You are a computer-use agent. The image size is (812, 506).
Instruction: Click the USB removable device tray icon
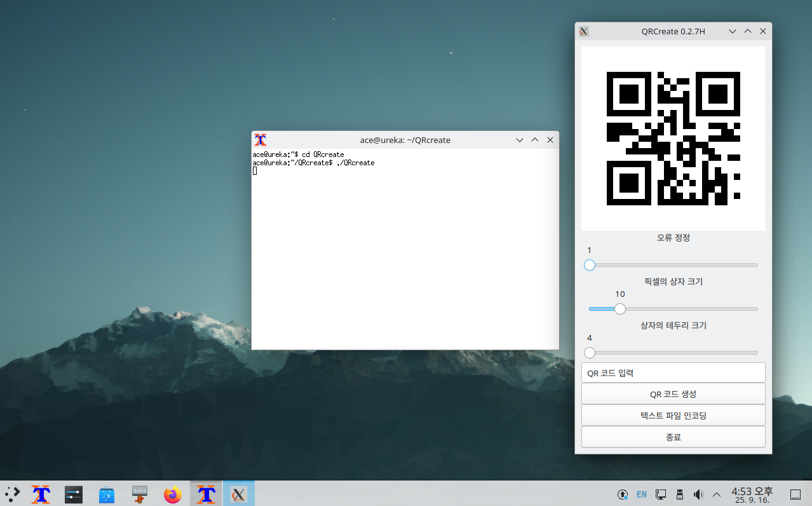point(679,494)
